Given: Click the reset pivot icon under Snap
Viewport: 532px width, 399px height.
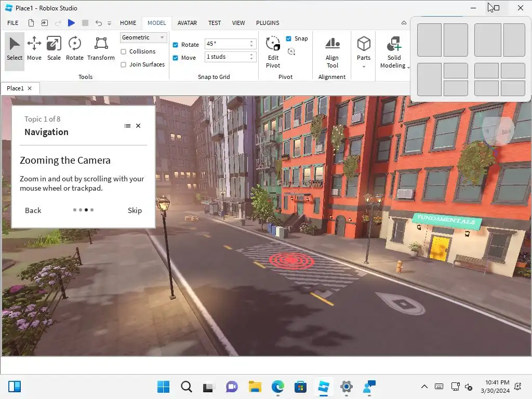Looking at the screenshot, I should click(x=291, y=51).
